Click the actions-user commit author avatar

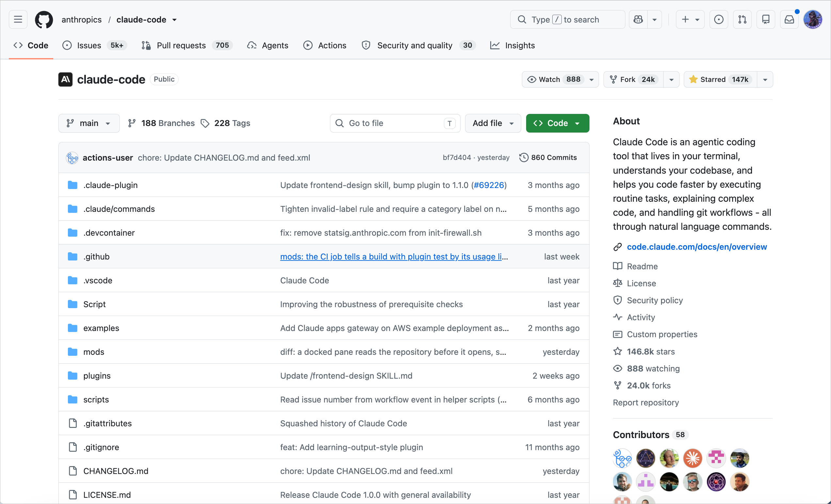pos(72,158)
